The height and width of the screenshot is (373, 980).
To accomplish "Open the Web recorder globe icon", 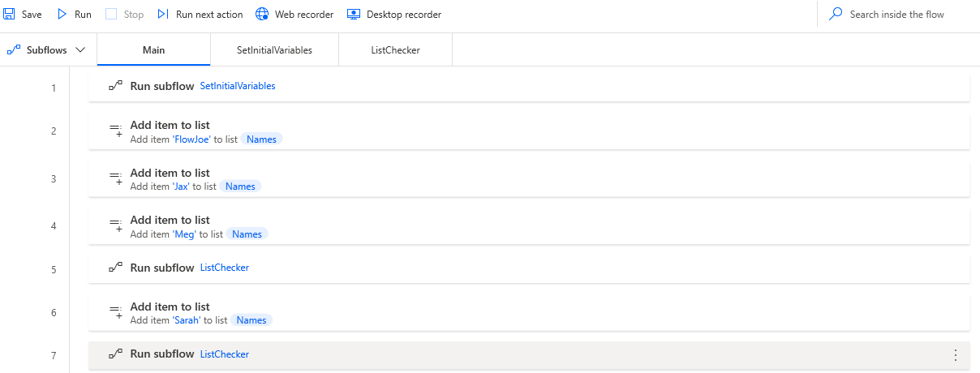I will [262, 15].
